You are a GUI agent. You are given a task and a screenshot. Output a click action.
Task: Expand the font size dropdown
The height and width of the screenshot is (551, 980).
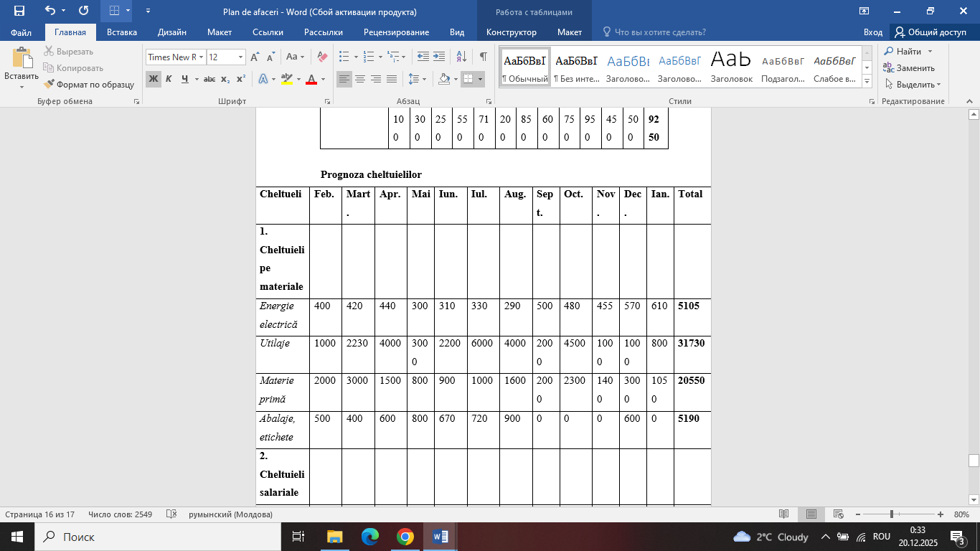click(x=241, y=57)
